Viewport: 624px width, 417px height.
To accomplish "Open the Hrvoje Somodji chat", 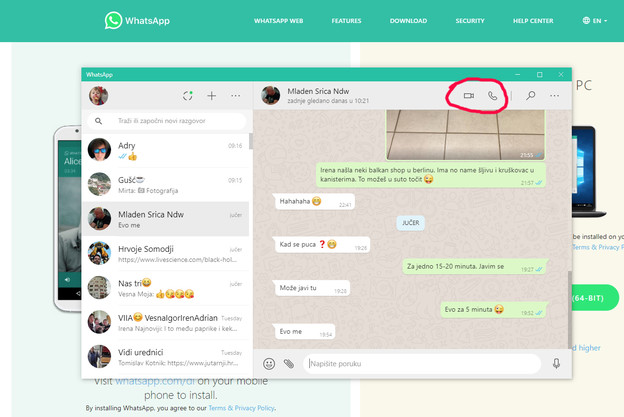I will (x=165, y=253).
